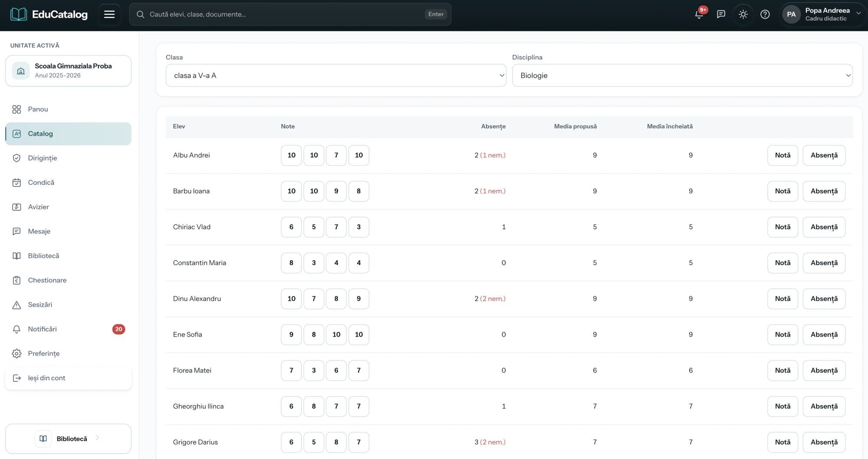This screenshot has width=868, height=459.
Task: Click the Bibliotecă book icon in sidebar list
Action: 16,256
